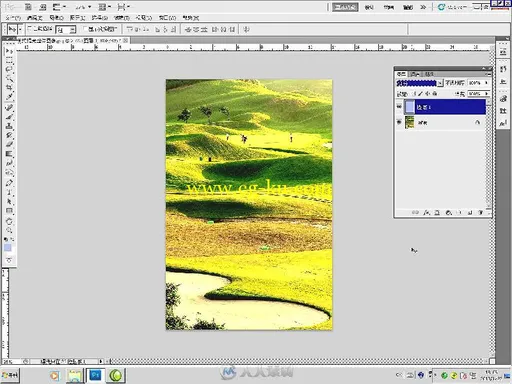Select the Healing Brush tool

pos(9,107)
